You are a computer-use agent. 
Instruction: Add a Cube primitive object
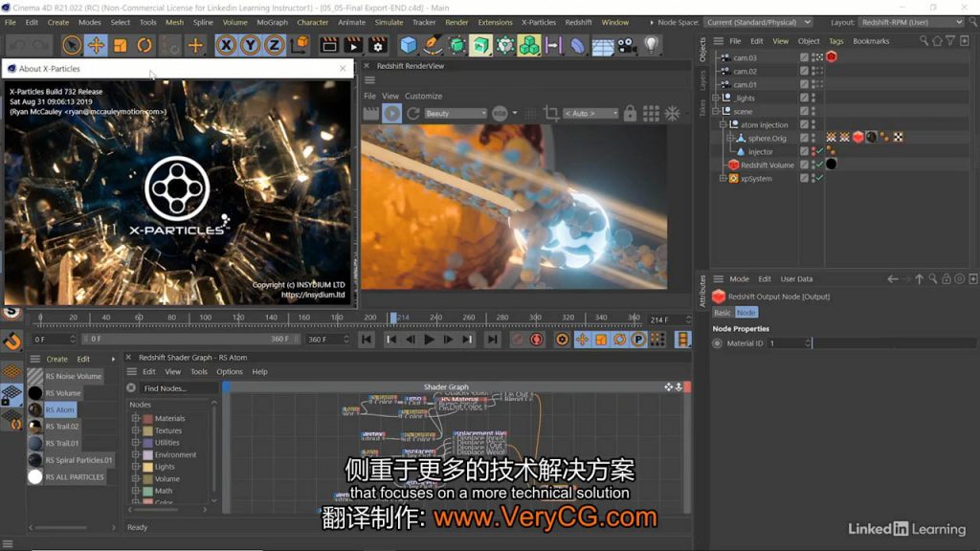tap(408, 45)
